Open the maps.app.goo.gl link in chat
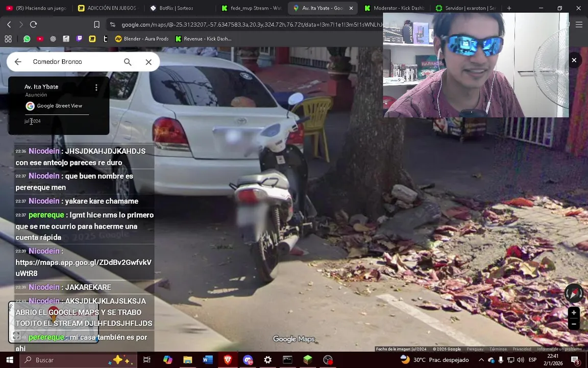Viewport: 588px width, 368px height. click(83, 268)
